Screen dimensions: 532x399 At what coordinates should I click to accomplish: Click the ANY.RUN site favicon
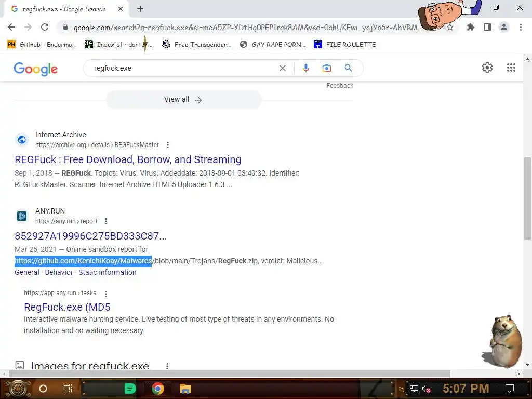click(x=22, y=216)
